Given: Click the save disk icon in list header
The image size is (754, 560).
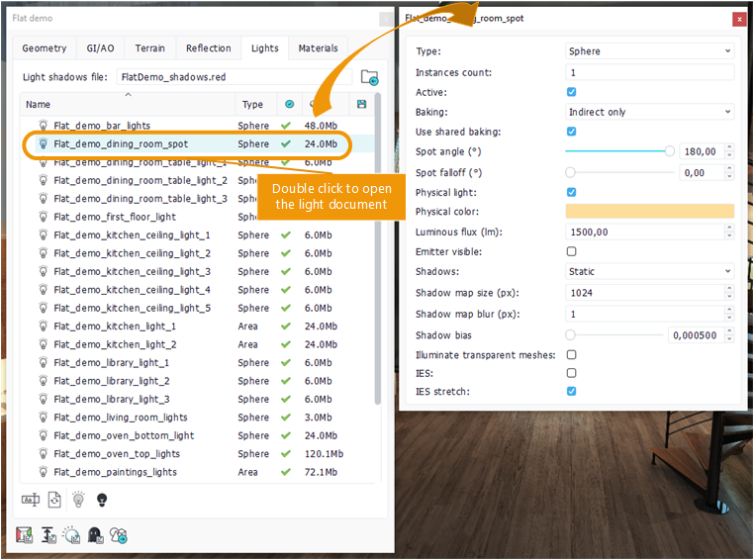Looking at the screenshot, I should coord(361,104).
